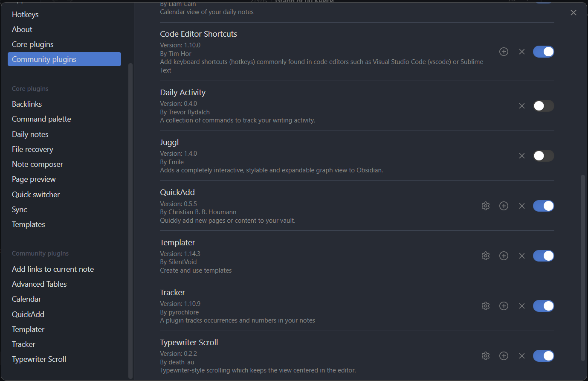
Task: Disable the Templater plugin toggle
Action: tap(544, 256)
